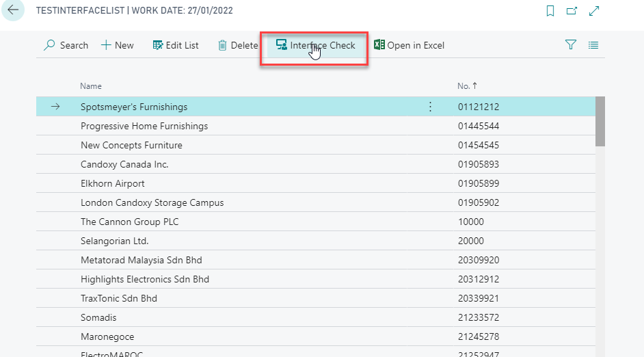Open page in new window icon
The width and height of the screenshot is (644, 357).
[x=572, y=11]
